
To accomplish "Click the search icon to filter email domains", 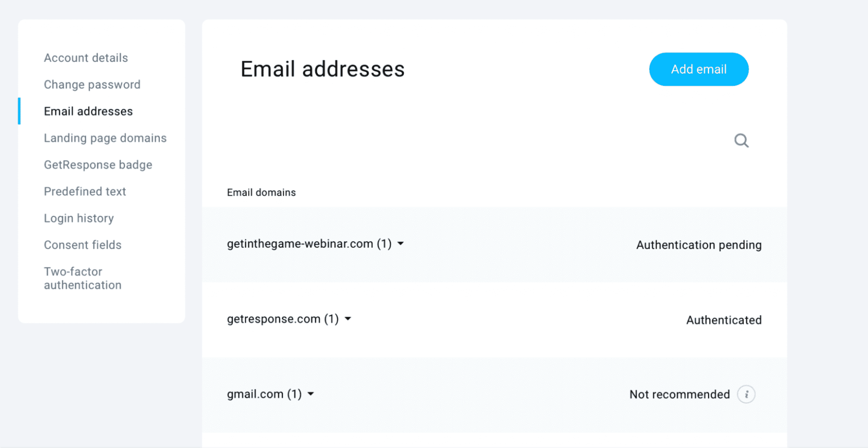I will point(741,140).
